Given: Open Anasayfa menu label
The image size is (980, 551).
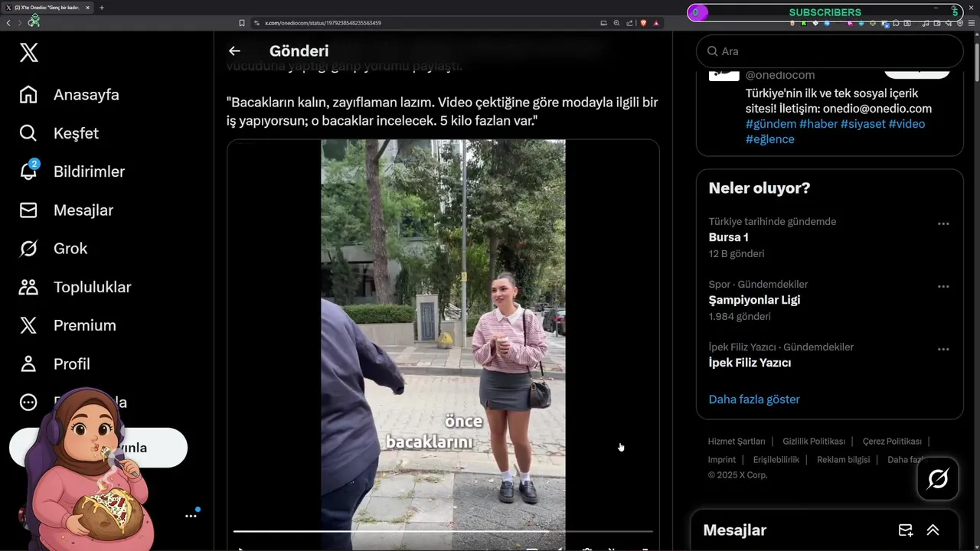Looking at the screenshot, I should [x=86, y=95].
